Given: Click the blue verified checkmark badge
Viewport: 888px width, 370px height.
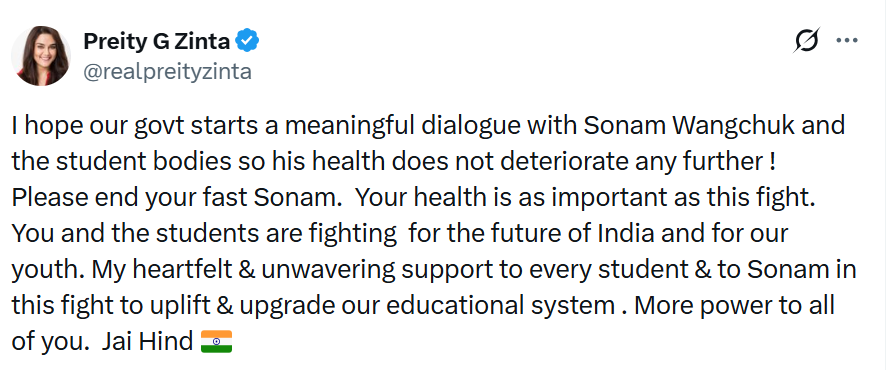Looking at the screenshot, I should click(247, 41).
